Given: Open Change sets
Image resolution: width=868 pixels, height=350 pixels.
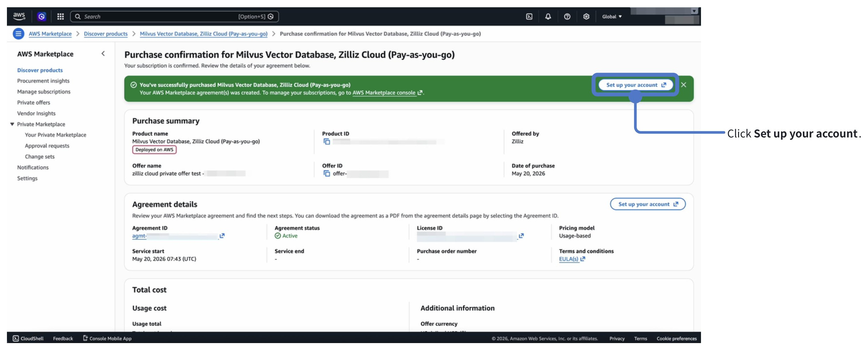Looking at the screenshot, I should click(40, 156).
